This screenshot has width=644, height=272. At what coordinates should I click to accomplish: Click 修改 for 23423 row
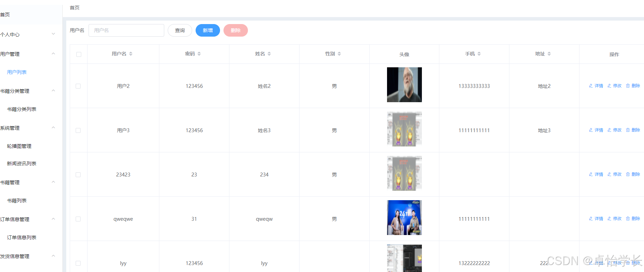pos(614,174)
